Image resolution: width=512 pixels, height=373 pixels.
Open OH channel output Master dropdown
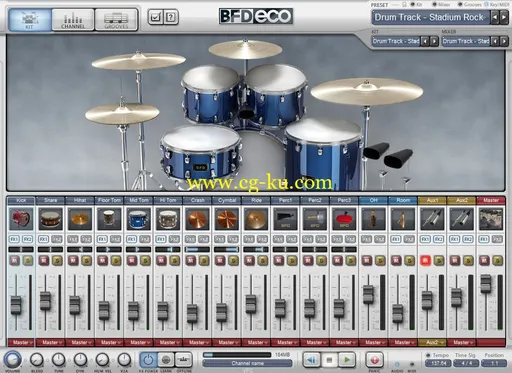coord(373,342)
